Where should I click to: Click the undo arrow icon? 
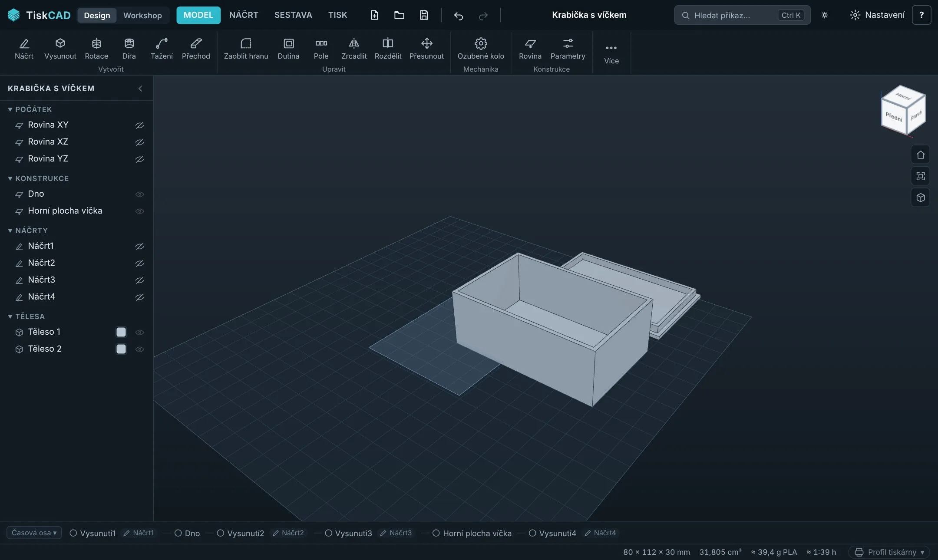458,16
